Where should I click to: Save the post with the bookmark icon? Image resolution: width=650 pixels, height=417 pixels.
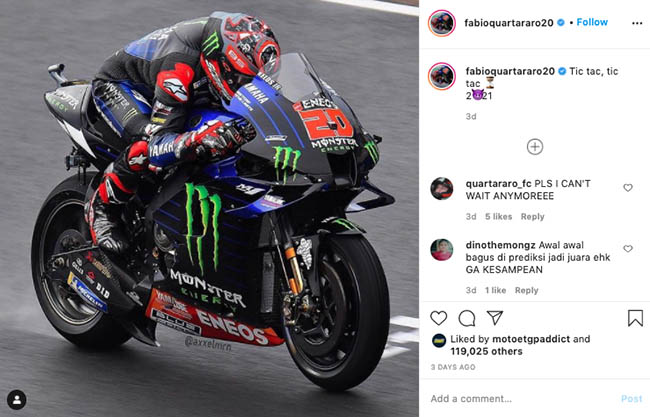(x=635, y=318)
